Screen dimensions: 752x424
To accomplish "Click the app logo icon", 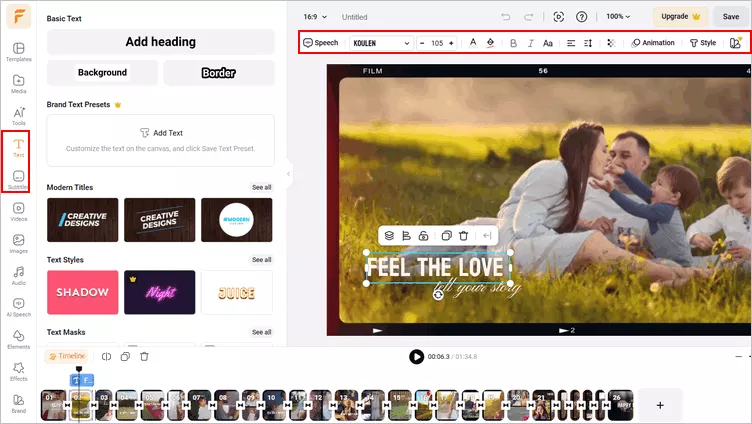I will point(19,17).
